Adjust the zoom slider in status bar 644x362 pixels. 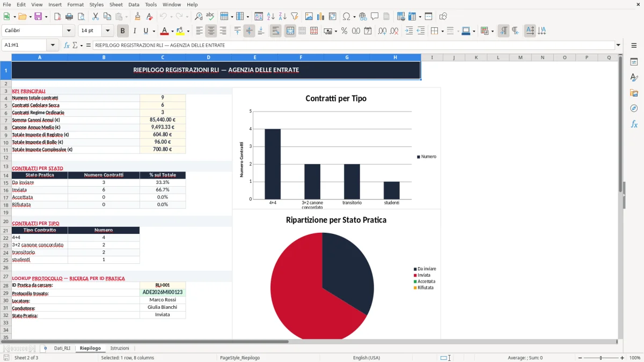coord(601,358)
